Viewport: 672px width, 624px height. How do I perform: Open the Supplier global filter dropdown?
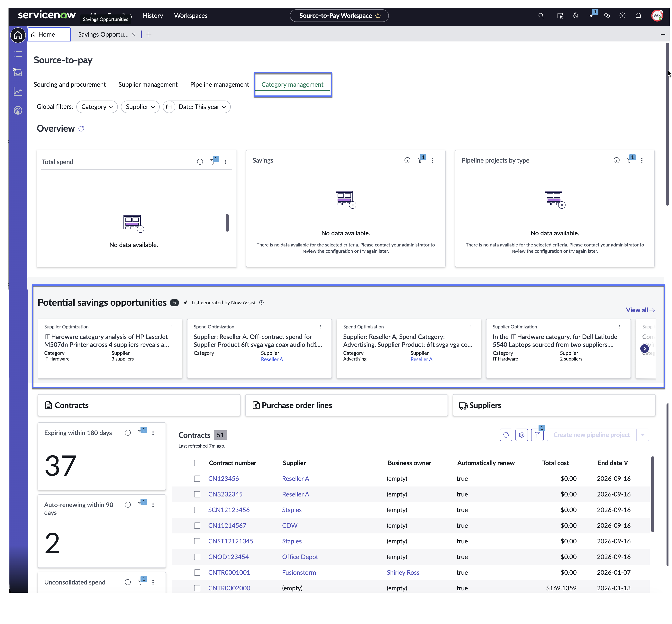140,107
